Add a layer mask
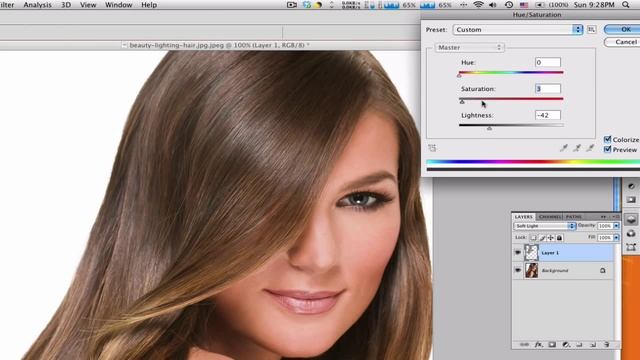Image resolution: width=640 pixels, height=360 pixels. pos(552,344)
